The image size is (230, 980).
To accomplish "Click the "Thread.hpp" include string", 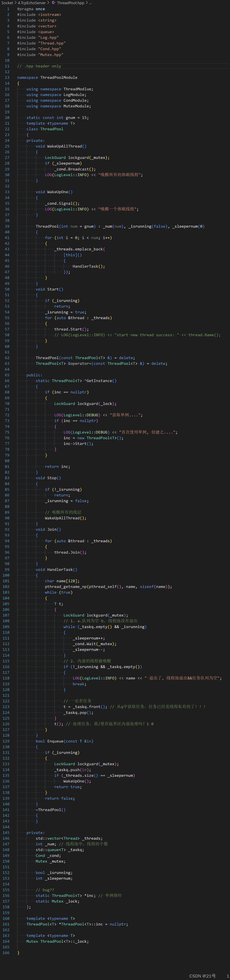I will (52, 43).
